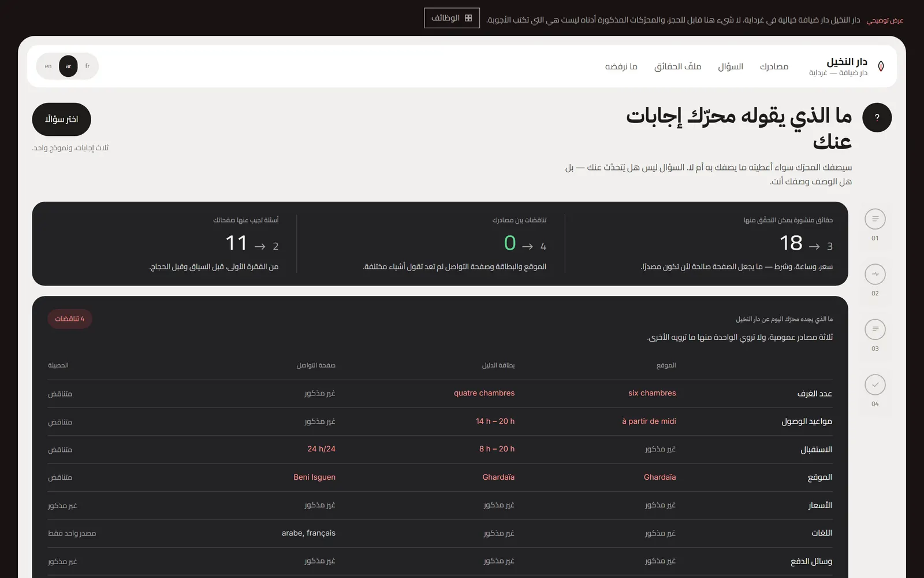
Task: Click the مصدر واحد فقط result cell
Action: point(72,533)
